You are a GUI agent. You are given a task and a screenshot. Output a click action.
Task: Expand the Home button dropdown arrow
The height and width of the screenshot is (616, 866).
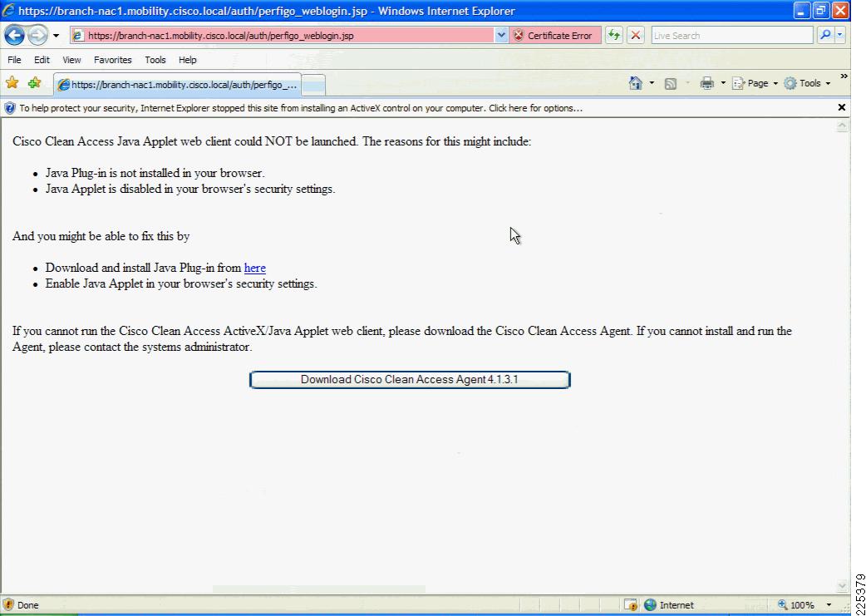(x=652, y=83)
